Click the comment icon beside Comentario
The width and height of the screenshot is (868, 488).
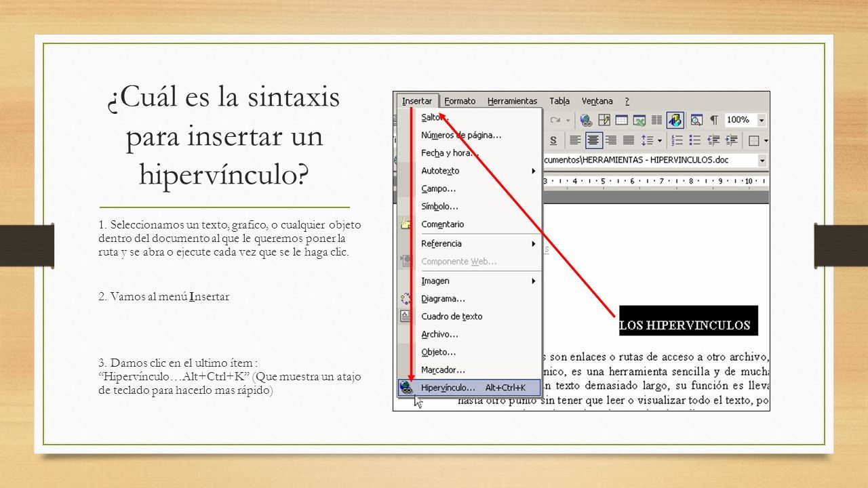point(406,224)
